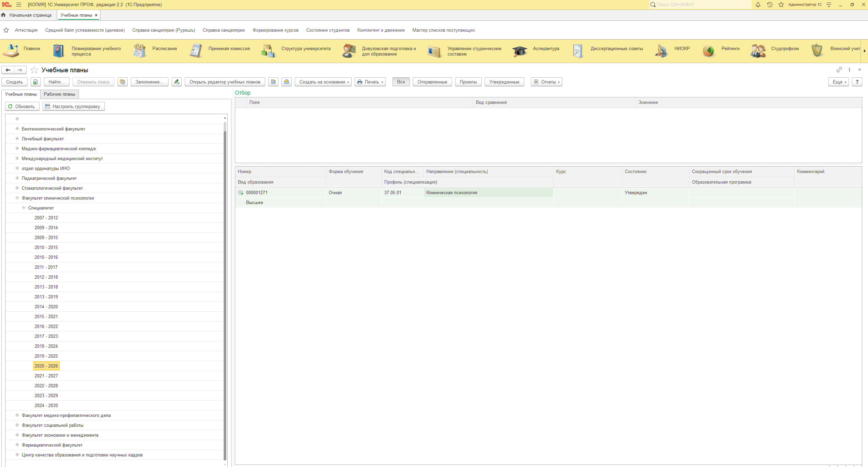Click the global search field
This screenshot has width=868, height=467.
point(700,4)
